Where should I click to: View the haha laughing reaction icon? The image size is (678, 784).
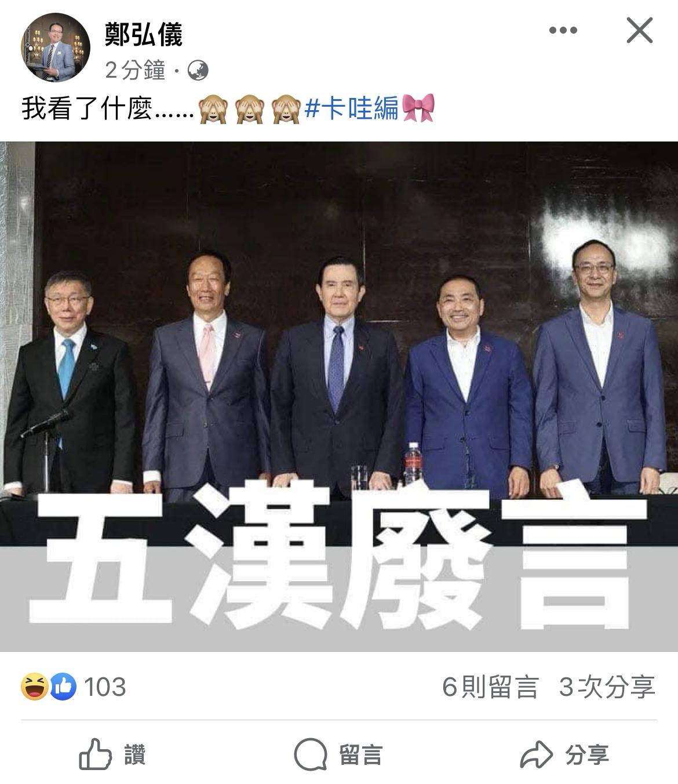35,687
